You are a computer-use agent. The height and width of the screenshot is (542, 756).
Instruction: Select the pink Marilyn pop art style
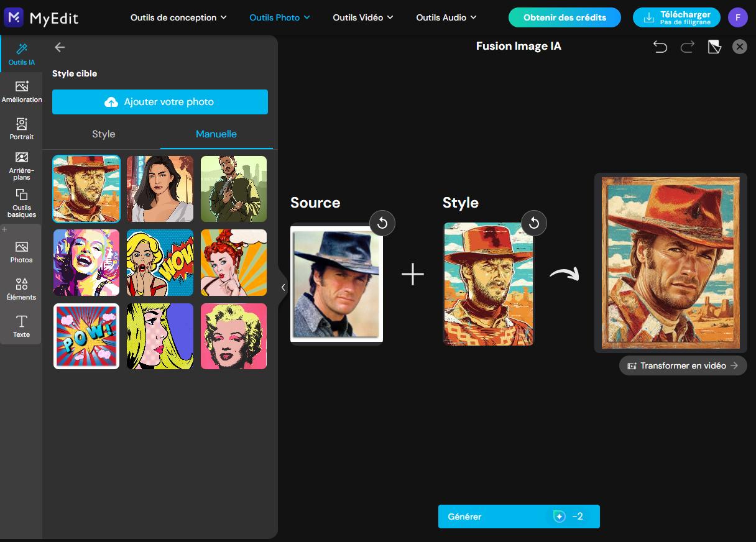pos(234,336)
